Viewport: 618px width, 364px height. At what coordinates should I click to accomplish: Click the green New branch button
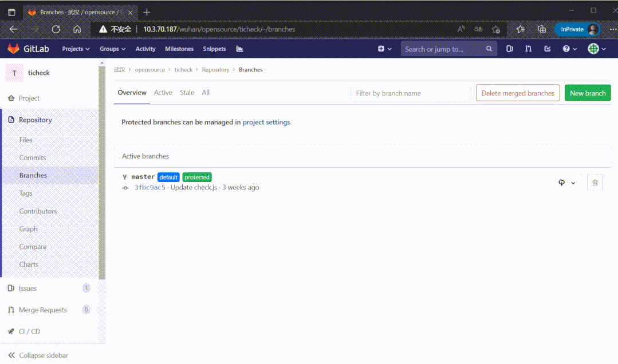[587, 93]
